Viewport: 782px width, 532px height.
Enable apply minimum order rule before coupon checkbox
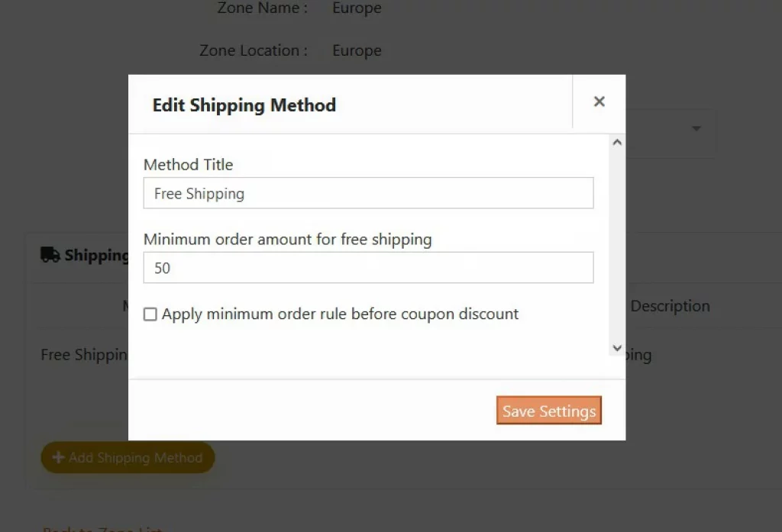pos(150,314)
